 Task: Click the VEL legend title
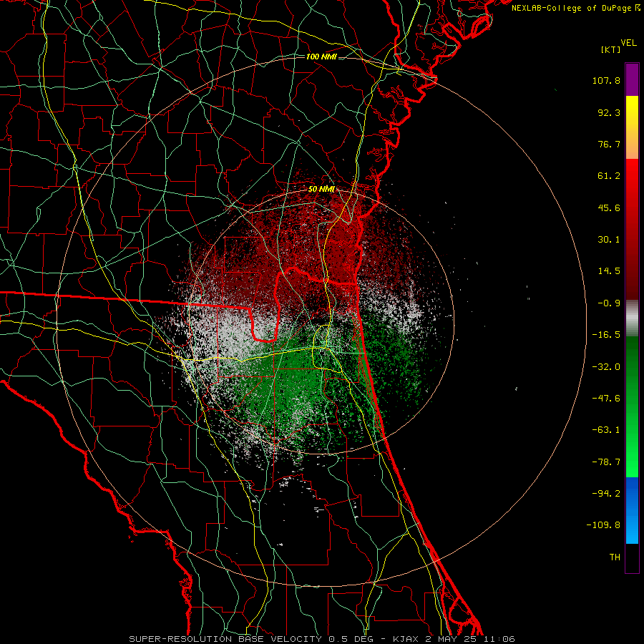628,43
